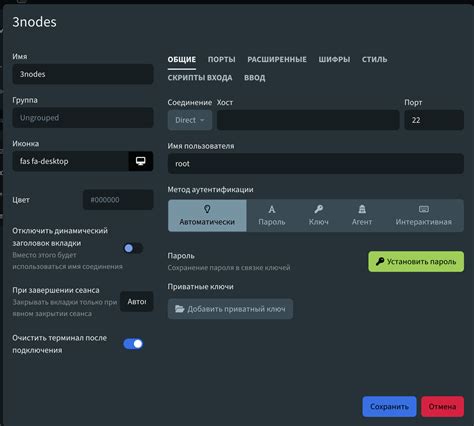Select Интерактивная authentication method
The width and height of the screenshot is (474, 426).
click(x=424, y=216)
